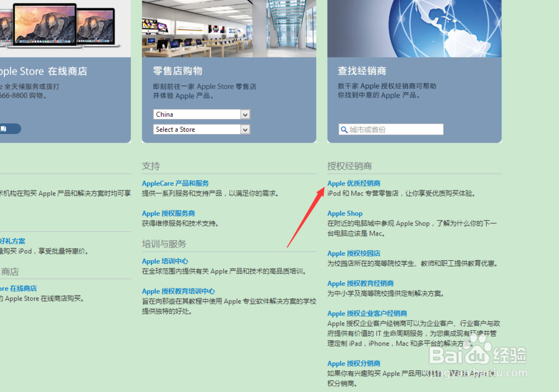Open the Apple 授权教育经销商 link
Screen dimensions: 559x392
point(361,284)
